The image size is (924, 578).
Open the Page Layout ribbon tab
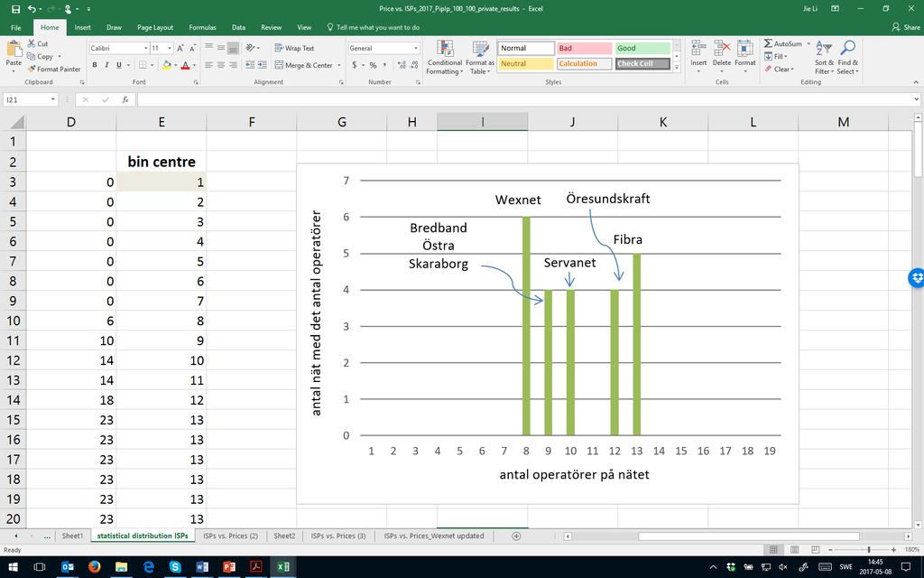[x=155, y=27]
